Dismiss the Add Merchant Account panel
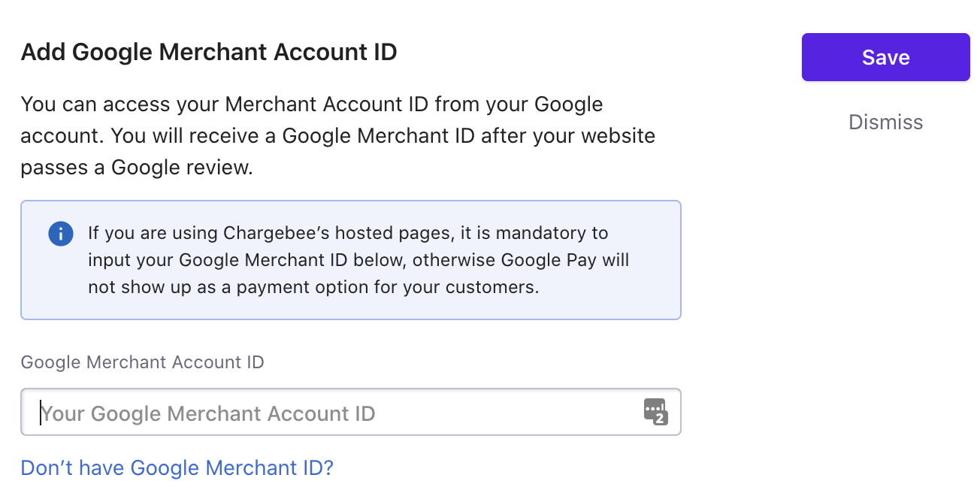Image resolution: width=980 pixels, height=496 pixels. click(885, 122)
